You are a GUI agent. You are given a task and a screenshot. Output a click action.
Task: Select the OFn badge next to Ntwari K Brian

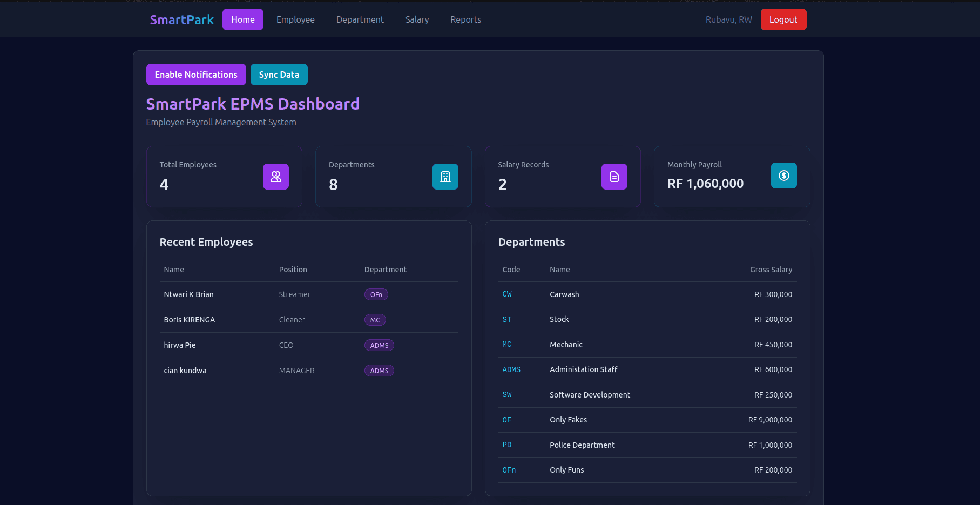[376, 294]
